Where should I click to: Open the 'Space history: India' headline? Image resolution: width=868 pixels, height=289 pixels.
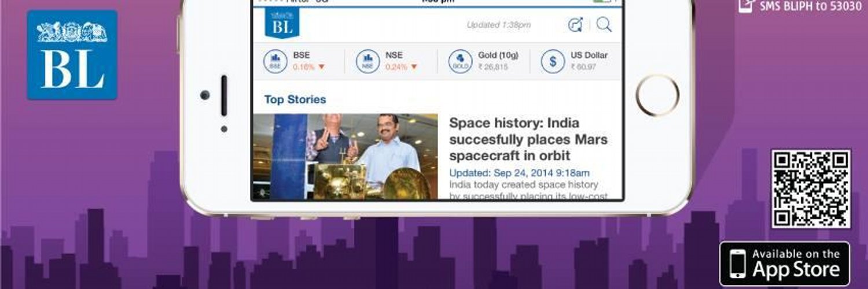(x=528, y=139)
